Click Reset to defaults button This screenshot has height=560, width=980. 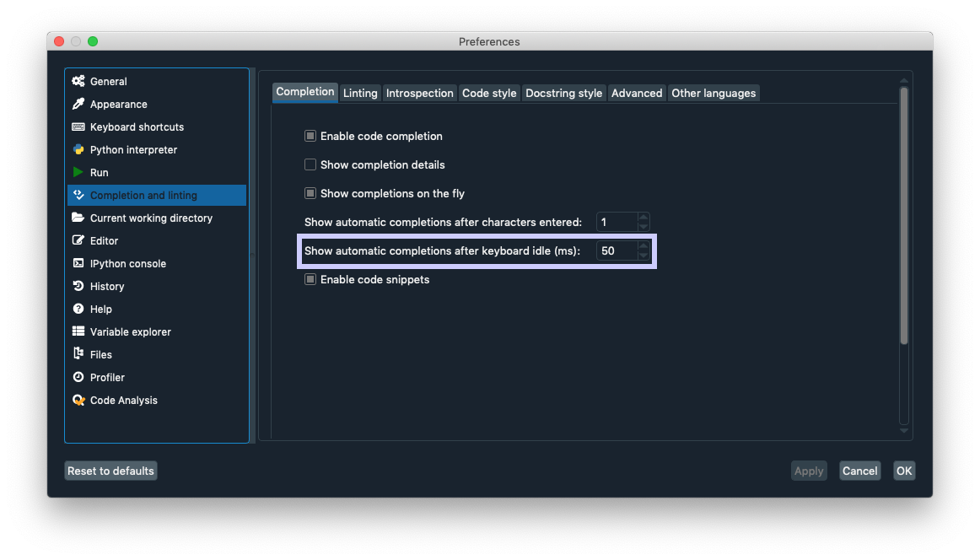110,471
